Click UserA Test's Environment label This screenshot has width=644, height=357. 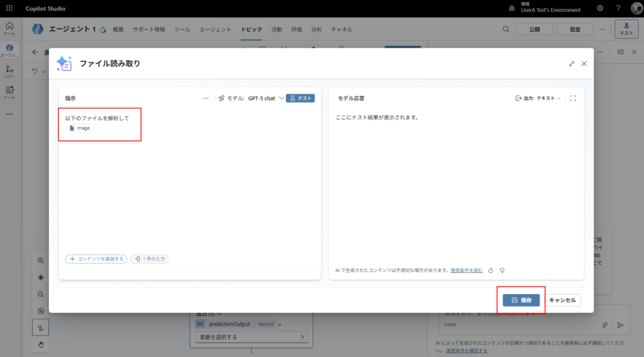pyautogui.click(x=551, y=10)
